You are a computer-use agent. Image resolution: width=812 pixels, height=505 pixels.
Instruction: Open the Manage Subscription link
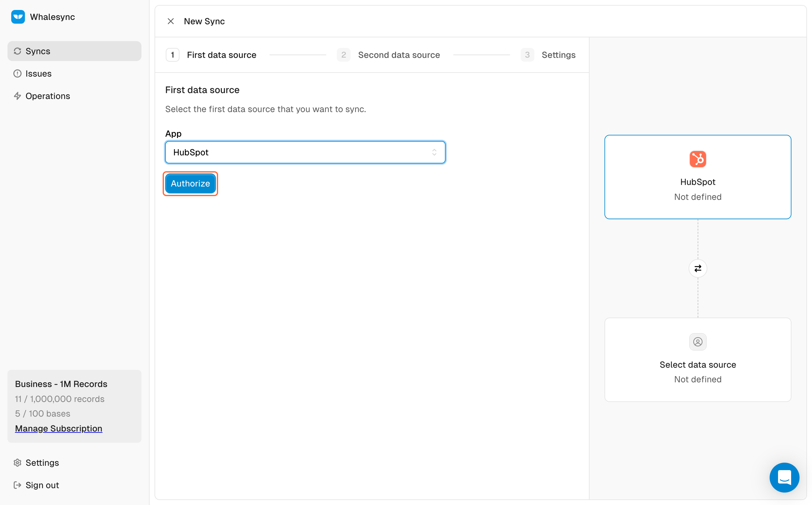point(59,428)
